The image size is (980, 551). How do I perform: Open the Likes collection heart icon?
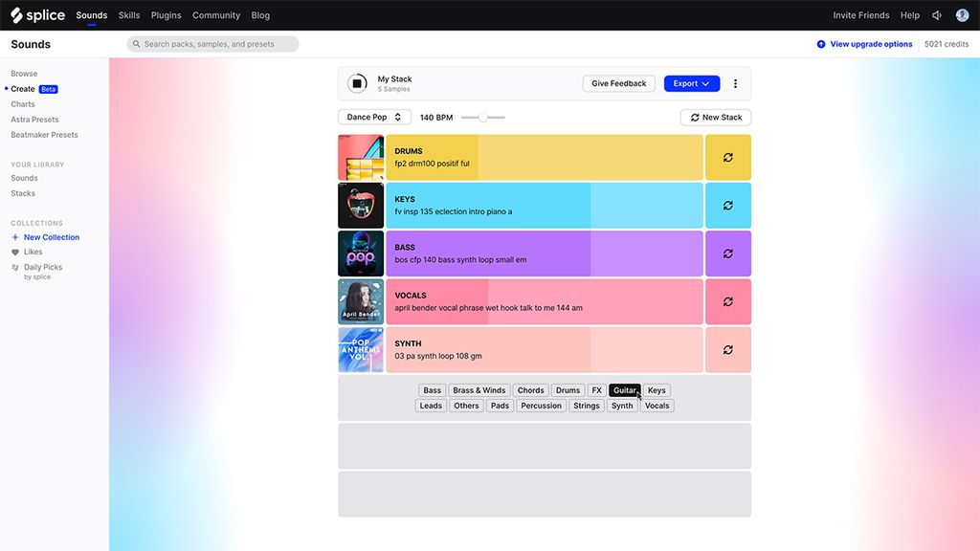pos(14,252)
